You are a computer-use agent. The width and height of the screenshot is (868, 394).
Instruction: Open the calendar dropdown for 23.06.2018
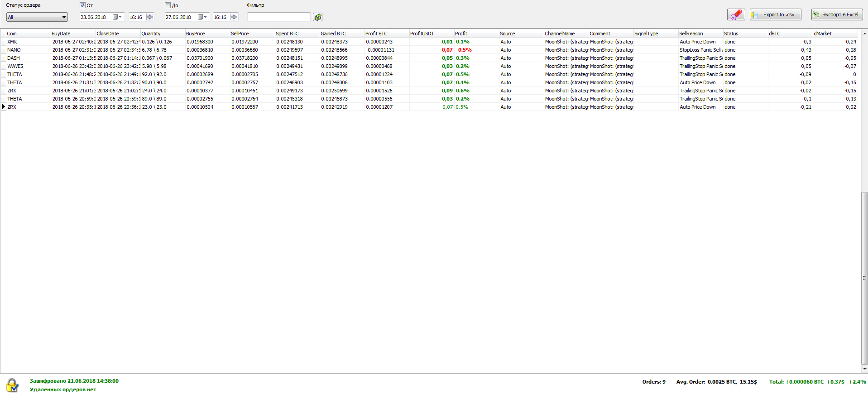(x=118, y=17)
